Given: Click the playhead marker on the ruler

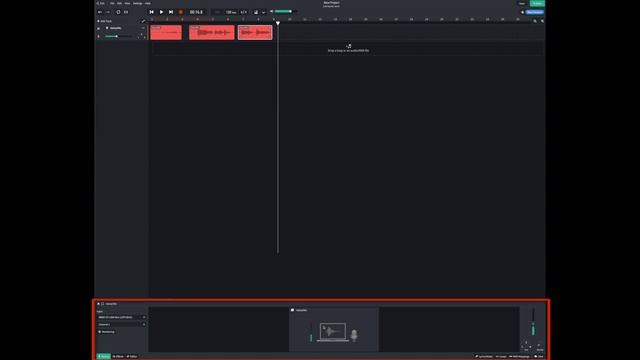Looking at the screenshot, I should pyautogui.click(x=278, y=23).
